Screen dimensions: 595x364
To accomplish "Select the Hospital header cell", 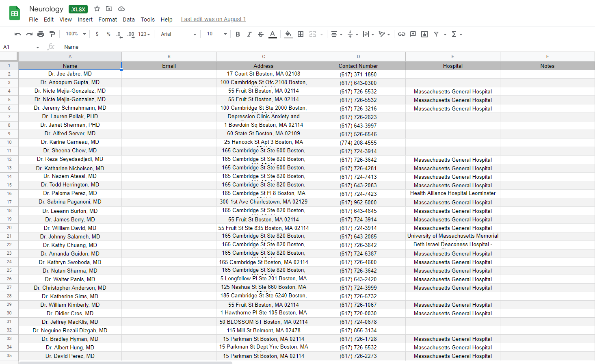I will (x=453, y=66).
